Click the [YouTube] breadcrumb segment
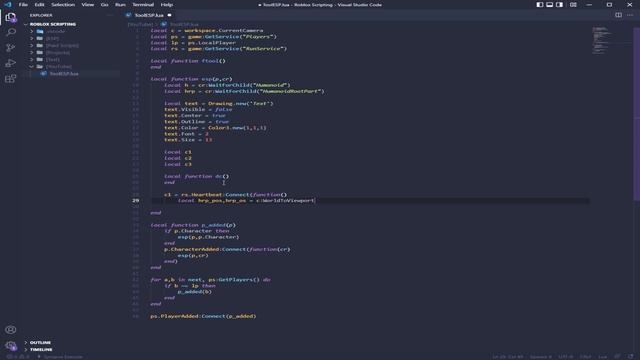The width and height of the screenshot is (640, 360). [x=140, y=24]
